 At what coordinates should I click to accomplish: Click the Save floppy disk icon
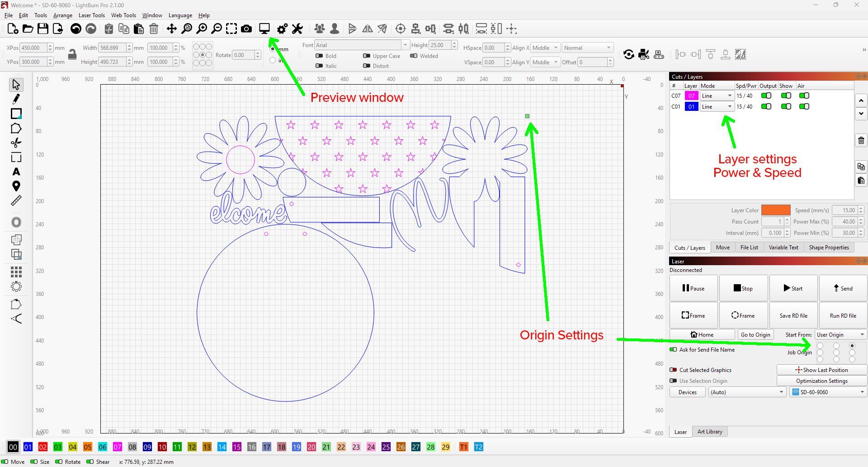pyautogui.click(x=43, y=29)
